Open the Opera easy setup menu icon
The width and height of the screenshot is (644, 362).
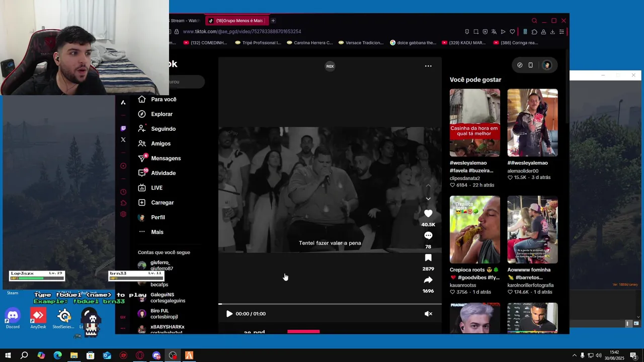coord(561,32)
